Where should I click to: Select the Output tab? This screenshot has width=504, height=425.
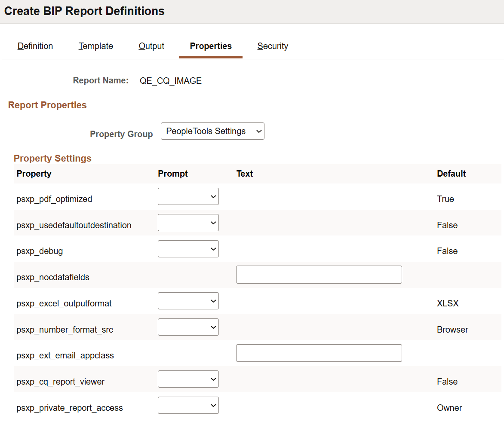tap(151, 46)
